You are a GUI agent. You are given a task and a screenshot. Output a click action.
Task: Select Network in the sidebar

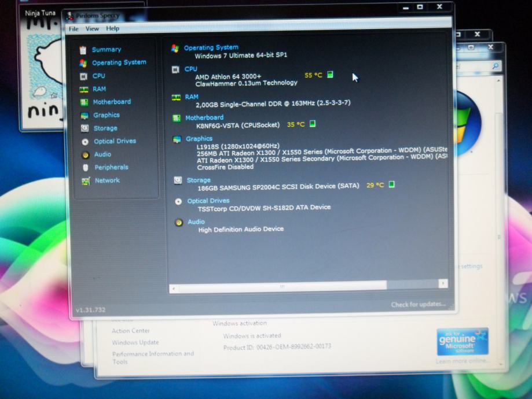[x=108, y=180]
